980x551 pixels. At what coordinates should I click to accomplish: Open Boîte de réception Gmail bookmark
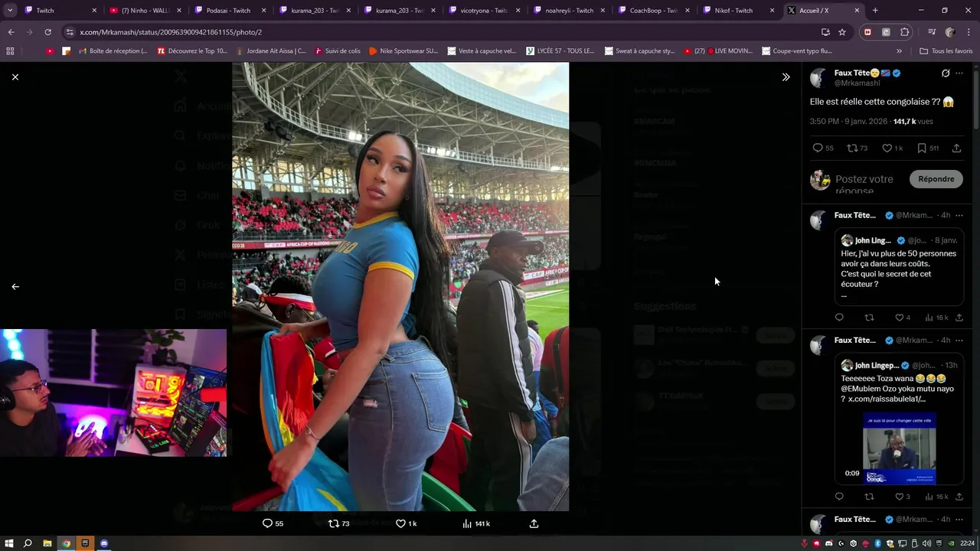coord(113,51)
